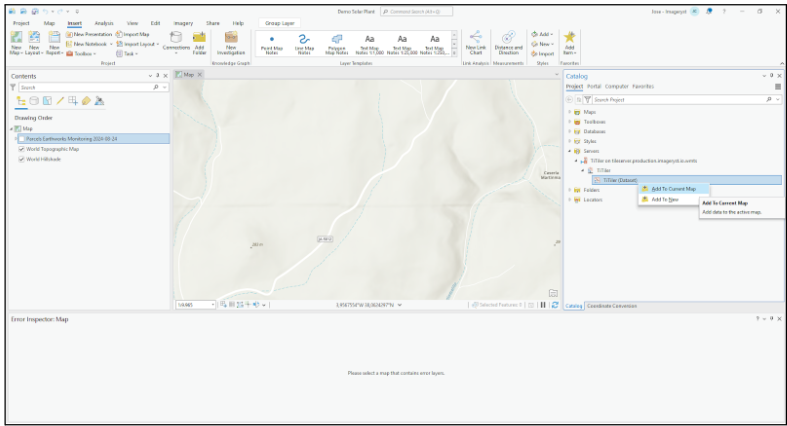Expand the Toolboxes node in Catalog
Image resolution: width=787 pixels, height=426 pixels.
(x=570, y=121)
